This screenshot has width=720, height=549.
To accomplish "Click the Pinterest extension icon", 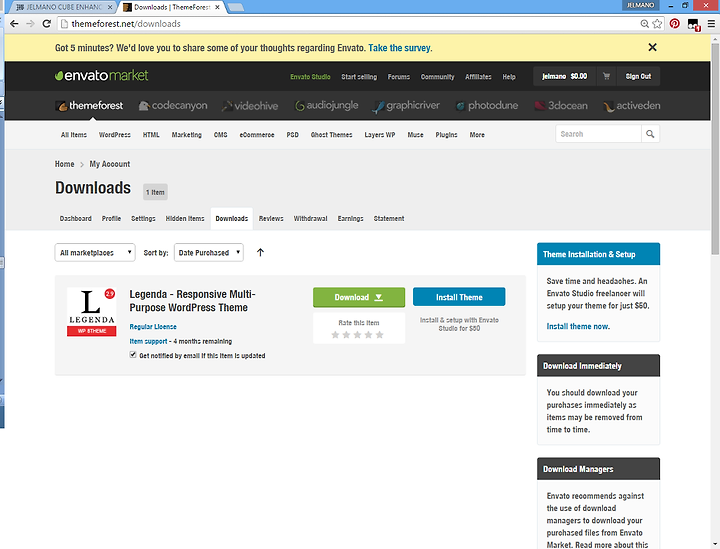I will 675,24.
